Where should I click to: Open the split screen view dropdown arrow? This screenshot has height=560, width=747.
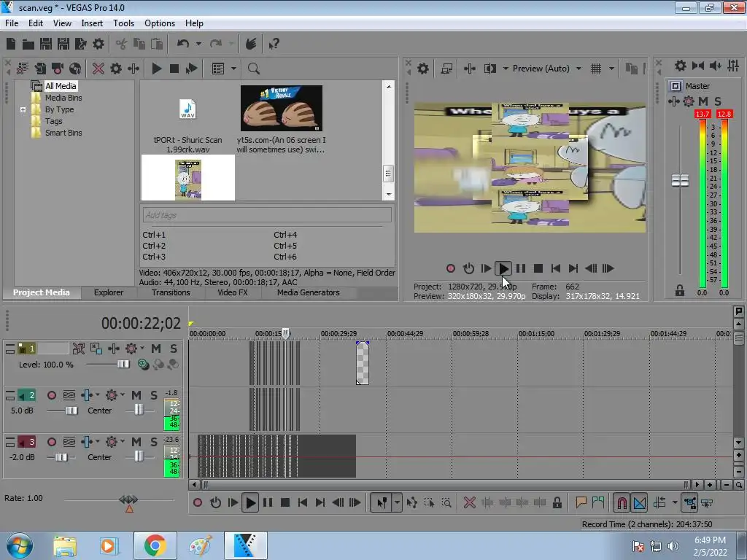point(506,69)
